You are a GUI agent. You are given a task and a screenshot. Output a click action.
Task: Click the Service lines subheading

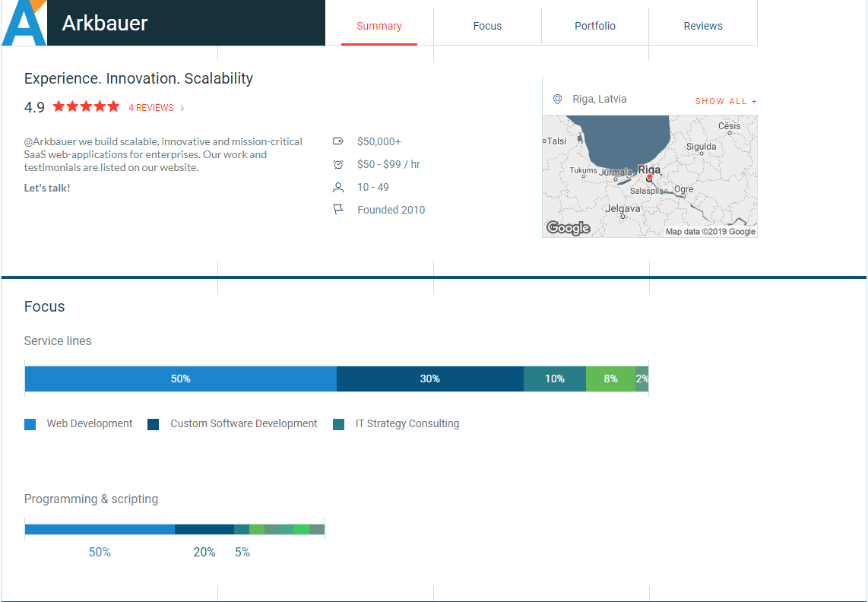(58, 341)
